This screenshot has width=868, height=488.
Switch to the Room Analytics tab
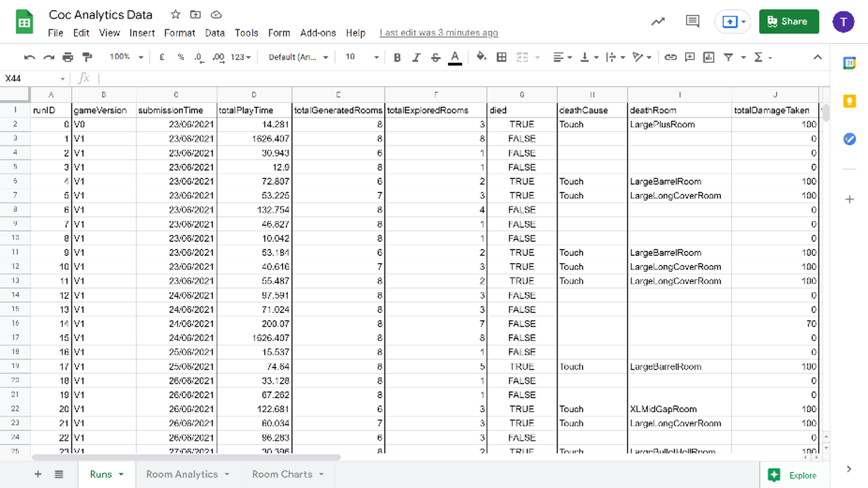[x=187, y=474]
